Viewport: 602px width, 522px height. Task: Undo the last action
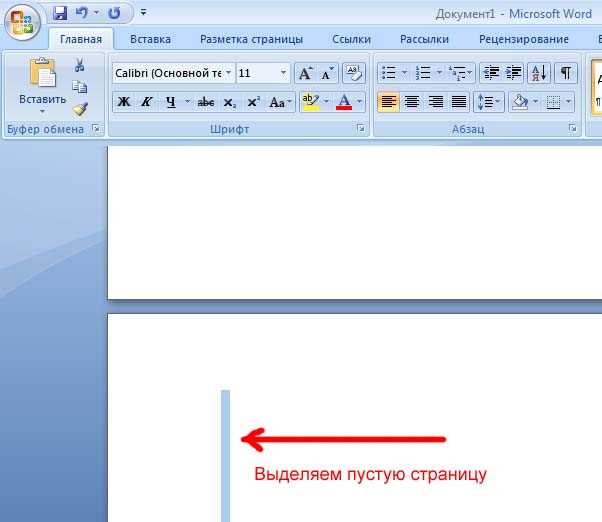click(x=81, y=13)
